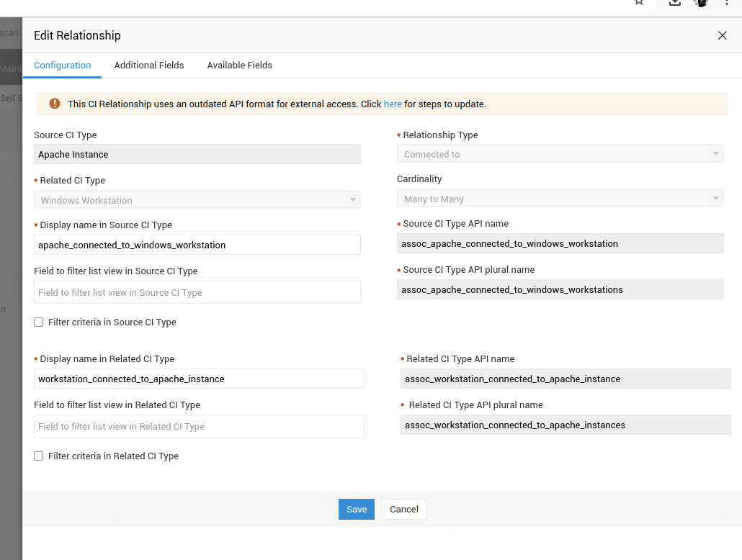
Task: Click the Windows Workstation dropdown arrow
Action: (x=352, y=199)
